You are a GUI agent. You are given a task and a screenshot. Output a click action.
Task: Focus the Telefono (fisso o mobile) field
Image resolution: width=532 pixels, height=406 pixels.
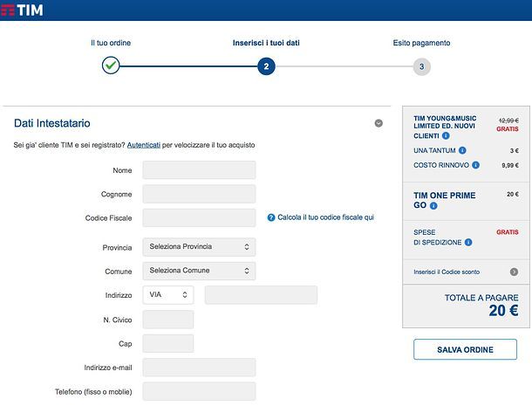(x=199, y=391)
